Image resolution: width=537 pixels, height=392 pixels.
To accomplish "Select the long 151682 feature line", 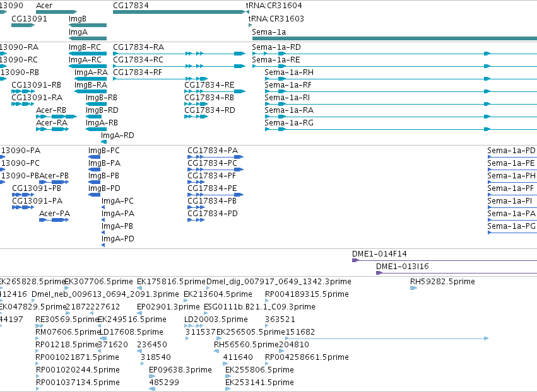I will (387, 338).
